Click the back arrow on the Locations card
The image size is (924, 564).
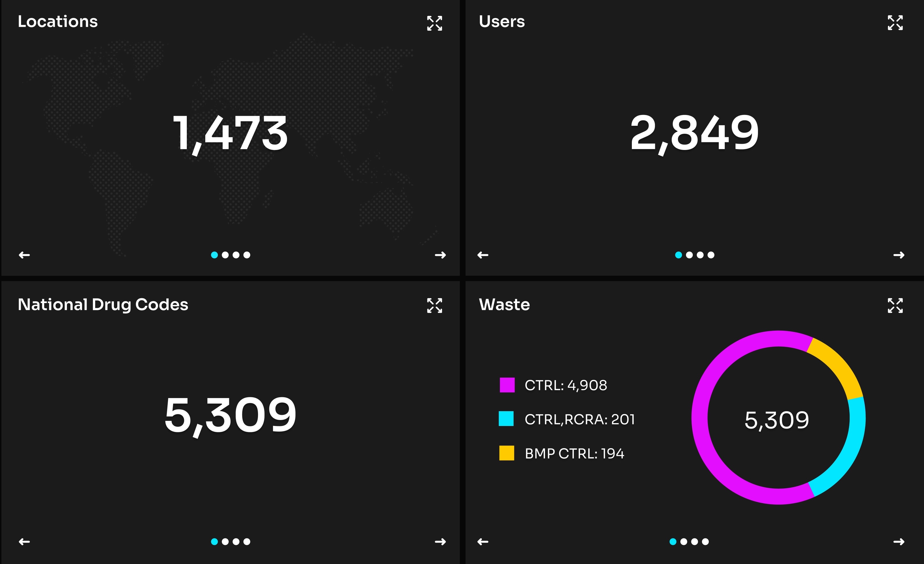click(x=24, y=255)
